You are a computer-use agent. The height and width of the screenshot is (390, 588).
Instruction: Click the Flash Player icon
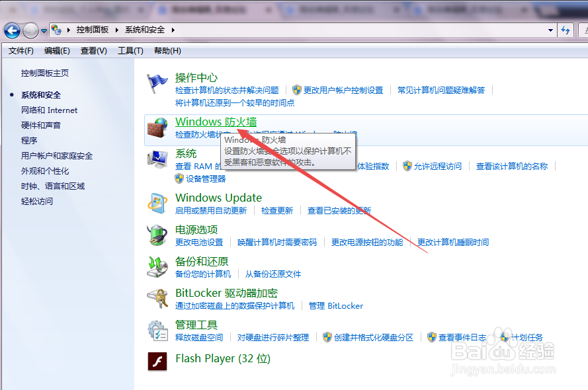[x=157, y=362]
